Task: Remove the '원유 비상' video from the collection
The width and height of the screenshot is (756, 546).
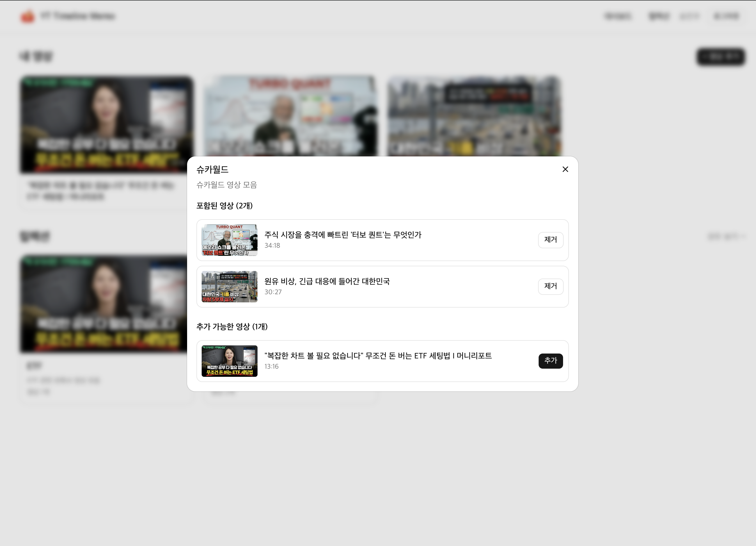Action: tap(551, 286)
